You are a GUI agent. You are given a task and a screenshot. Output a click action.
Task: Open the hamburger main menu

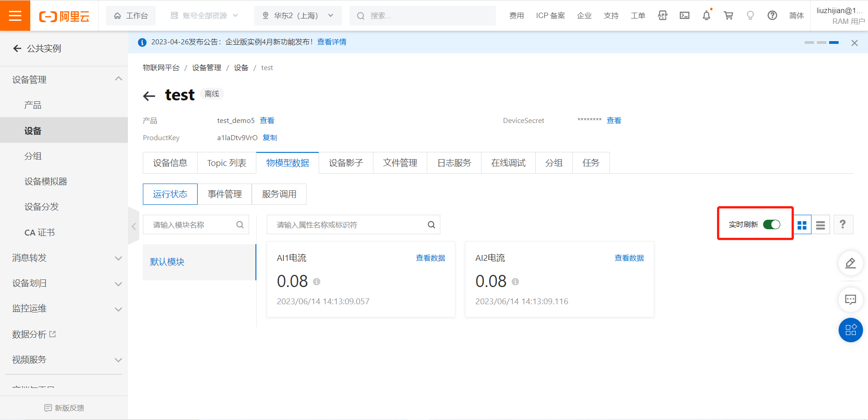point(15,16)
